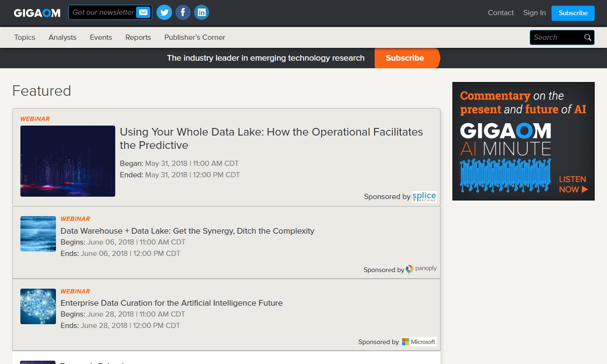The height and width of the screenshot is (364, 607).
Task: Click Listen Now in the AI Minute ad
Action: click(x=573, y=184)
